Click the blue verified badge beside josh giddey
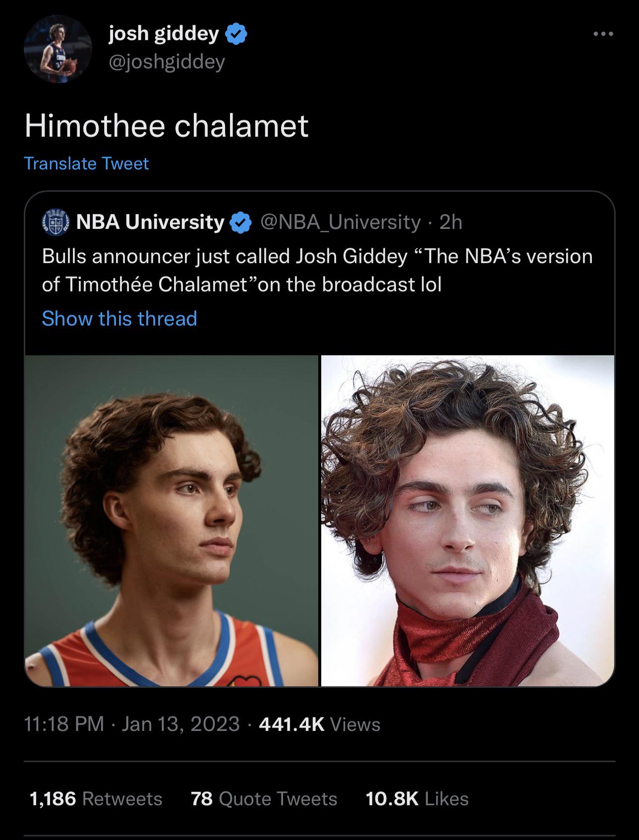Screen dimensions: 639x840 click(x=237, y=34)
